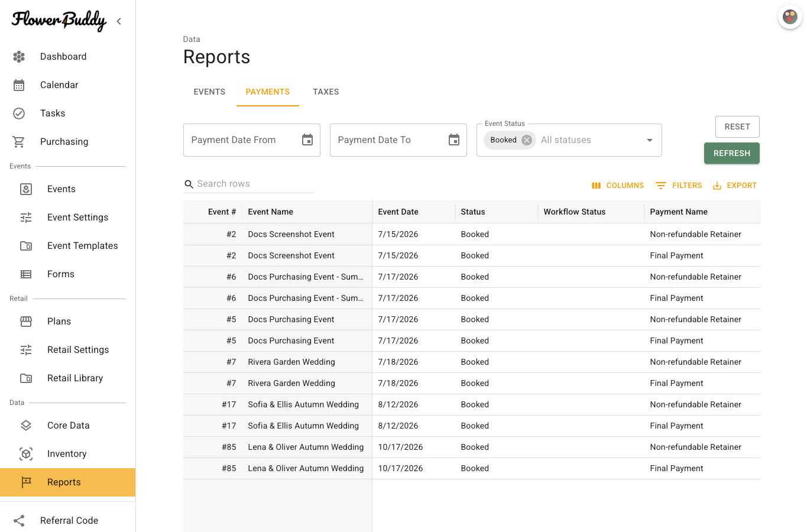Click the Reset button
The height and width of the screenshot is (532, 807).
tap(737, 127)
